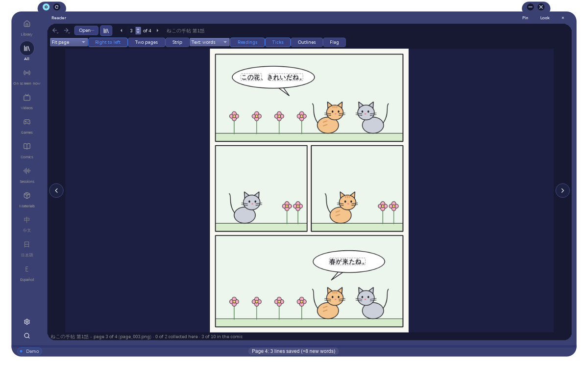588x368 pixels.
Task: Toggle Two pages view
Action: [147, 42]
